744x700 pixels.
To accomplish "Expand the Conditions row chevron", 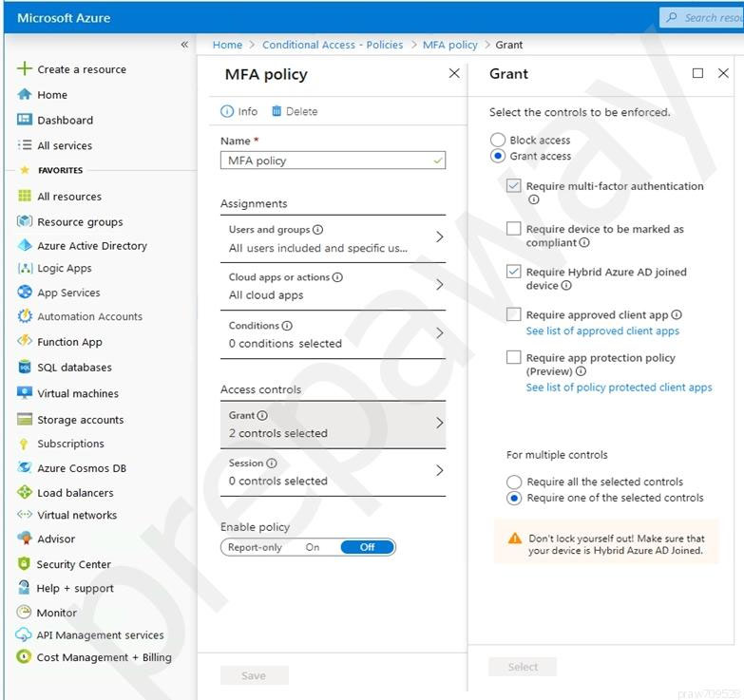I will pos(439,333).
